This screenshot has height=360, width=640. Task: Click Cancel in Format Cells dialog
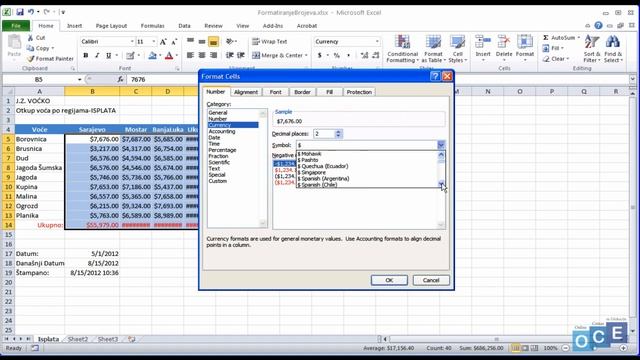pos(431,280)
